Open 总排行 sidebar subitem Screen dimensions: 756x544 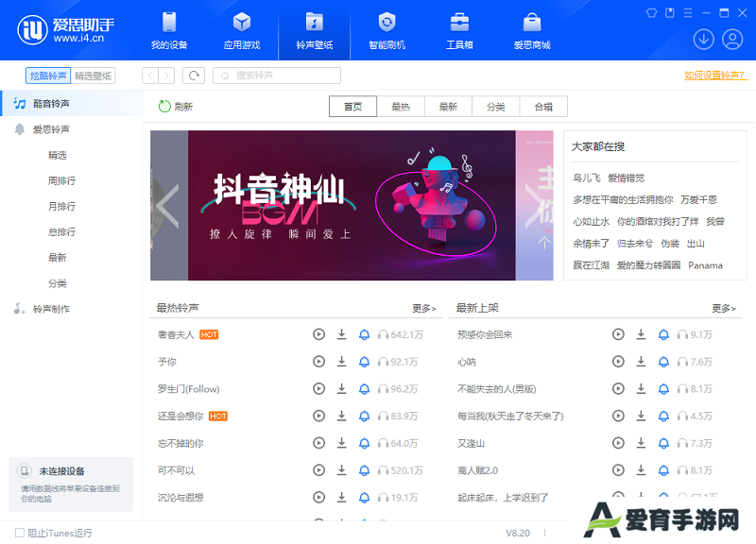pos(61,231)
